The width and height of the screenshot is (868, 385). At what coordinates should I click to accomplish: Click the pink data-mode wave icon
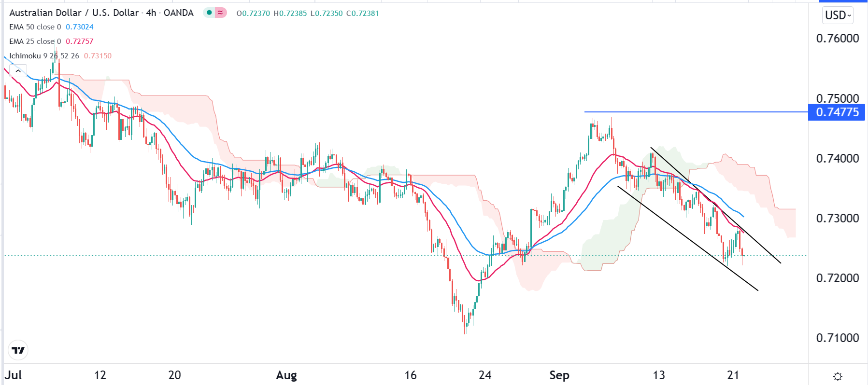click(220, 13)
